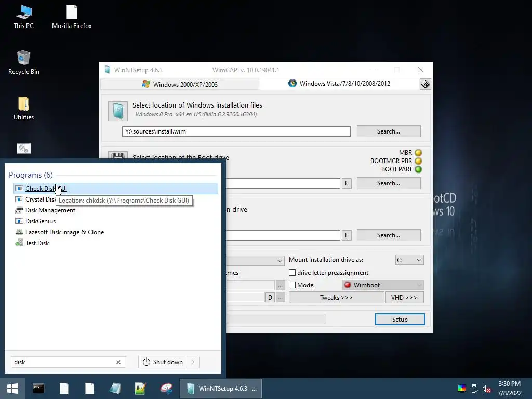The height and width of the screenshot is (399, 532).
Task: Launch Test Disk from search results
Action: point(37,243)
